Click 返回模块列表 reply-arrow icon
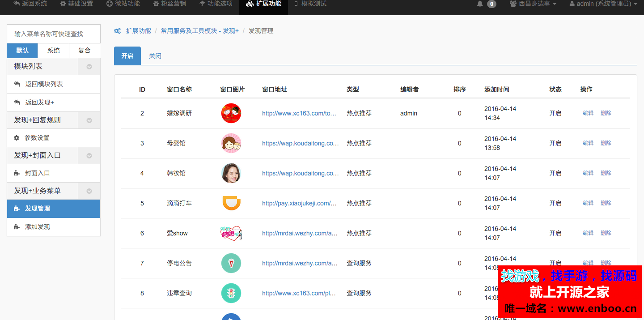The height and width of the screenshot is (320, 644). [x=17, y=84]
